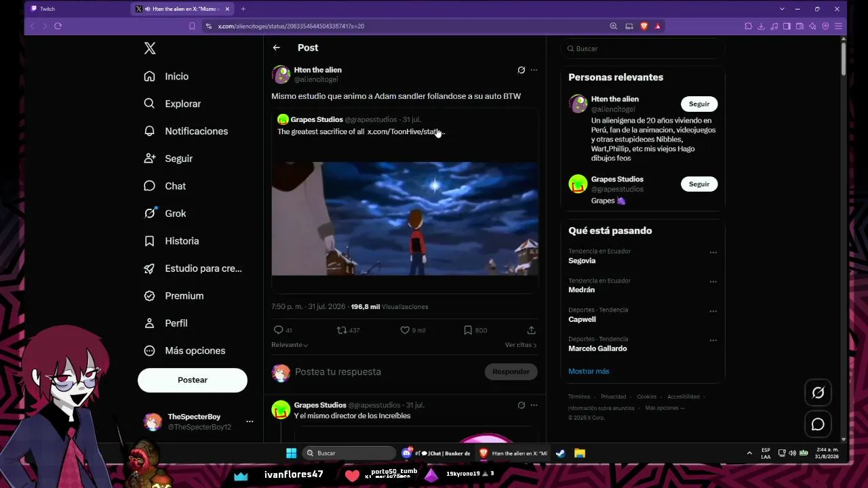This screenshot has height=488, width=868.
Task: Click the back arrow beside Post
Action: pyautogui.click(x=276, y=47)
